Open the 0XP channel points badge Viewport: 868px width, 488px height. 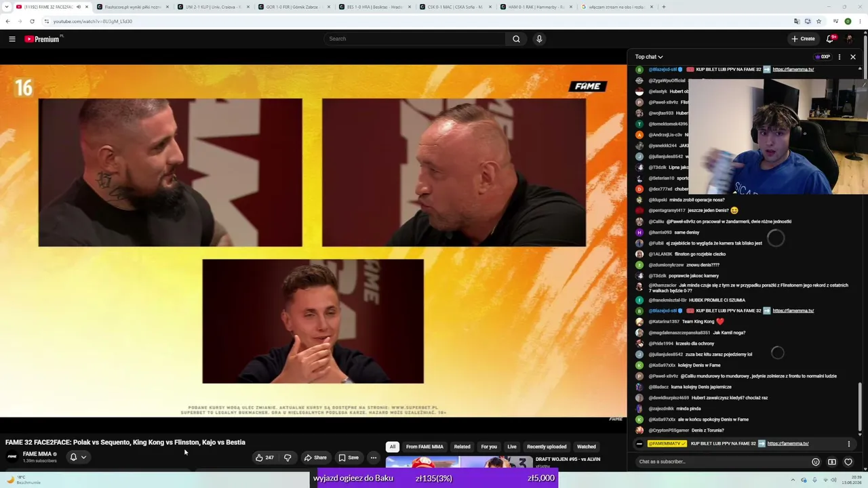click(x=823, y=57)
